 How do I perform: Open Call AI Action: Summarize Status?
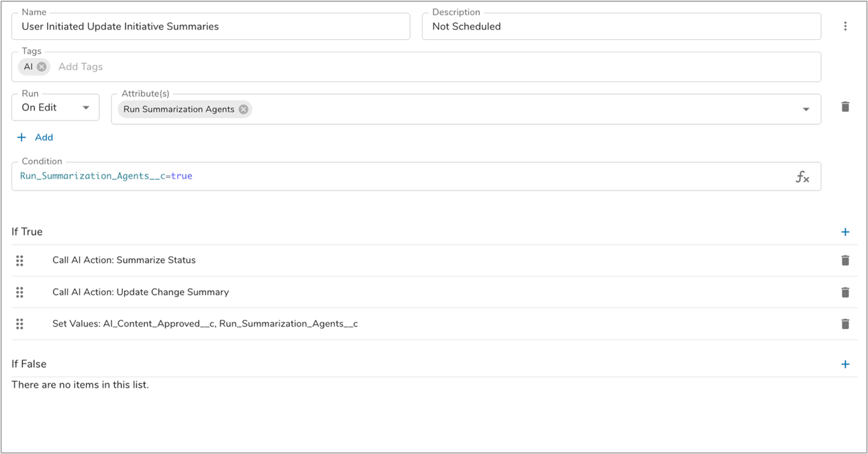124,261
